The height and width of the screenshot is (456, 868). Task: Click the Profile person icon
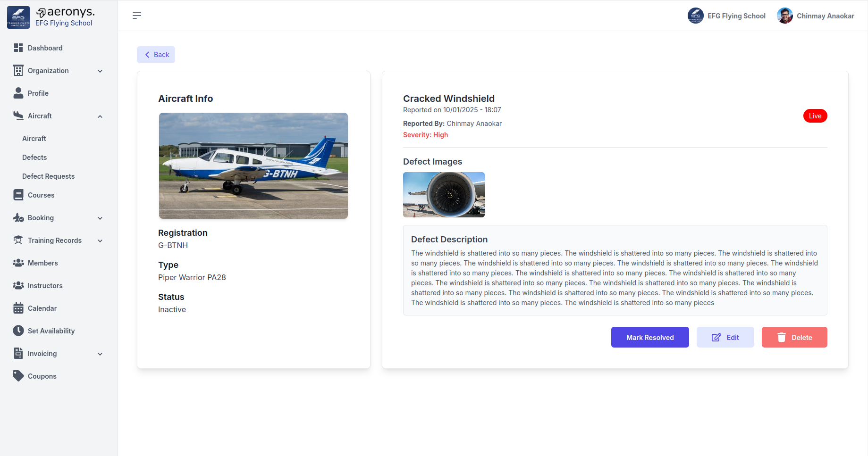(x=18, y=93)
